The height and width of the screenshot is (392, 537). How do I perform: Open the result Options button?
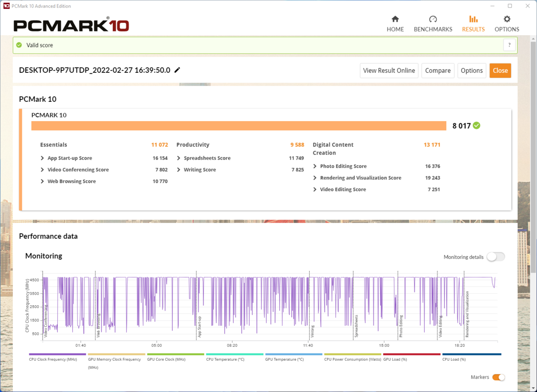472,71
